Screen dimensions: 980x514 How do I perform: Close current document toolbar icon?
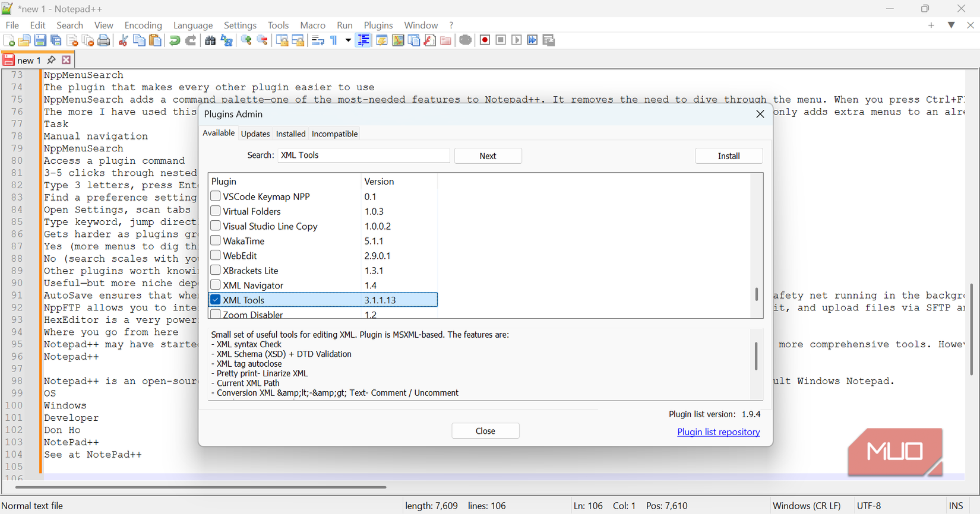(x=72, y=40)
